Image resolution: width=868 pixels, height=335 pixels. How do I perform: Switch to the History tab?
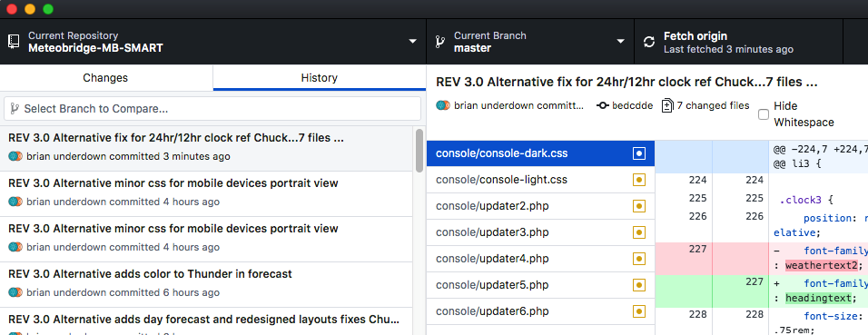point(320,77)
